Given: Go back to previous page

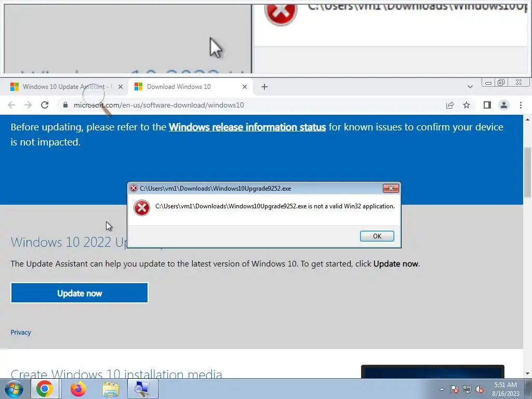Looking at the screenshot, I should tap(11, 105).
